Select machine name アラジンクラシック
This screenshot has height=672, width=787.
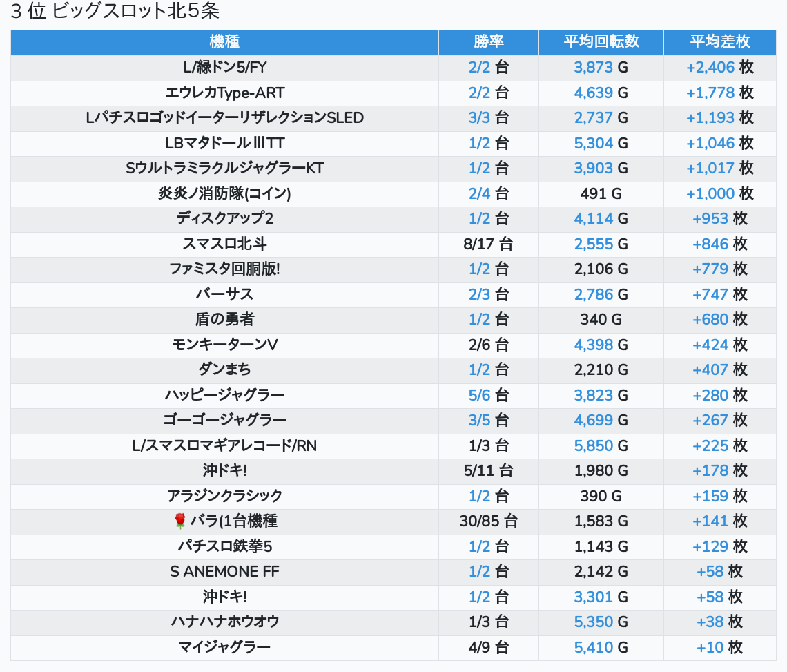(224, 496)
